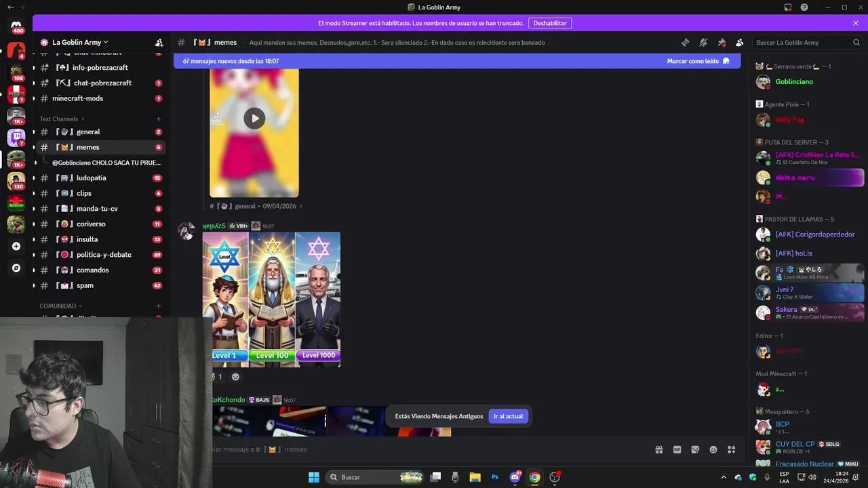Open Chrome from taskbar
This screenshot has width=868, height=488.
click(534, 477)
